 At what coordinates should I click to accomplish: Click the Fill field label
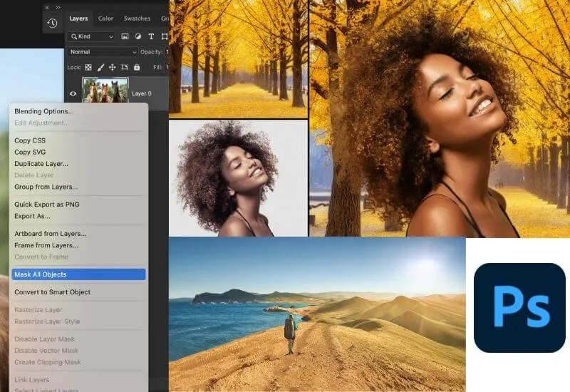point(157,67)
